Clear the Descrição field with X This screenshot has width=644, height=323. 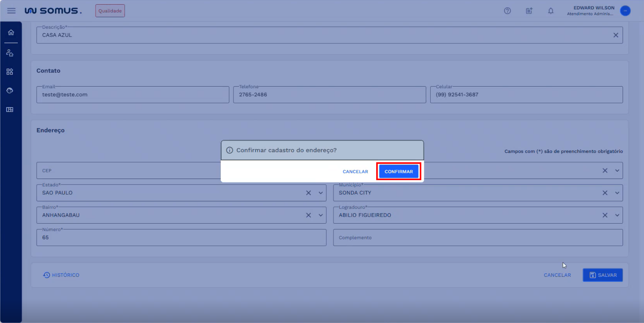click(616, 35)
